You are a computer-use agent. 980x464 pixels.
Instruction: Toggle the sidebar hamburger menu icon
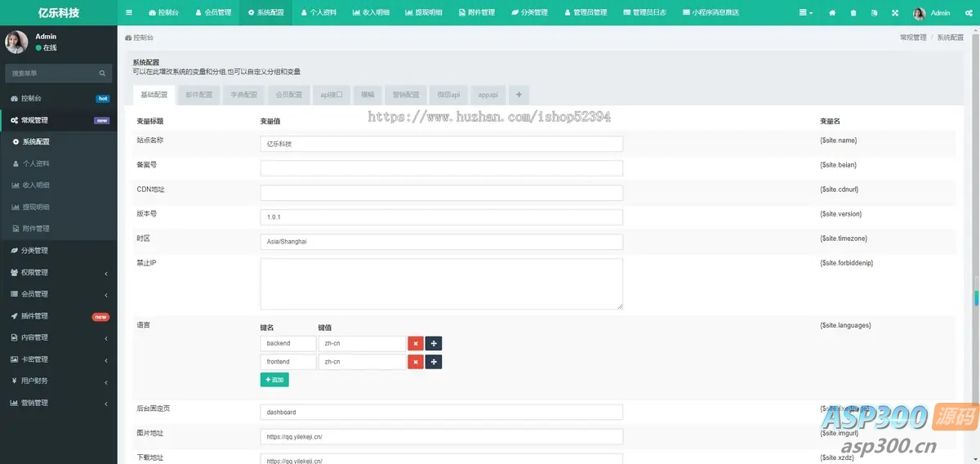129,13
